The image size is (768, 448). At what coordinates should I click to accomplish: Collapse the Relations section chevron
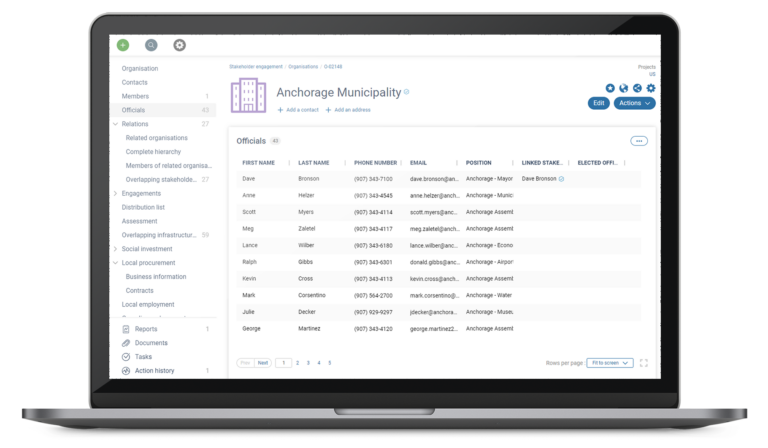pyautogui.click(x=116, y=124)
